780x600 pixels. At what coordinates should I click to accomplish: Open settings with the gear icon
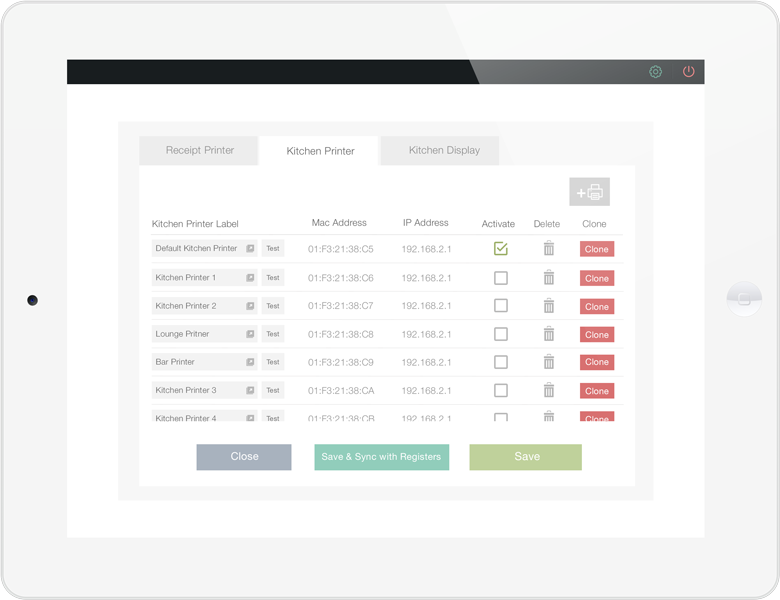pos(656,72)
